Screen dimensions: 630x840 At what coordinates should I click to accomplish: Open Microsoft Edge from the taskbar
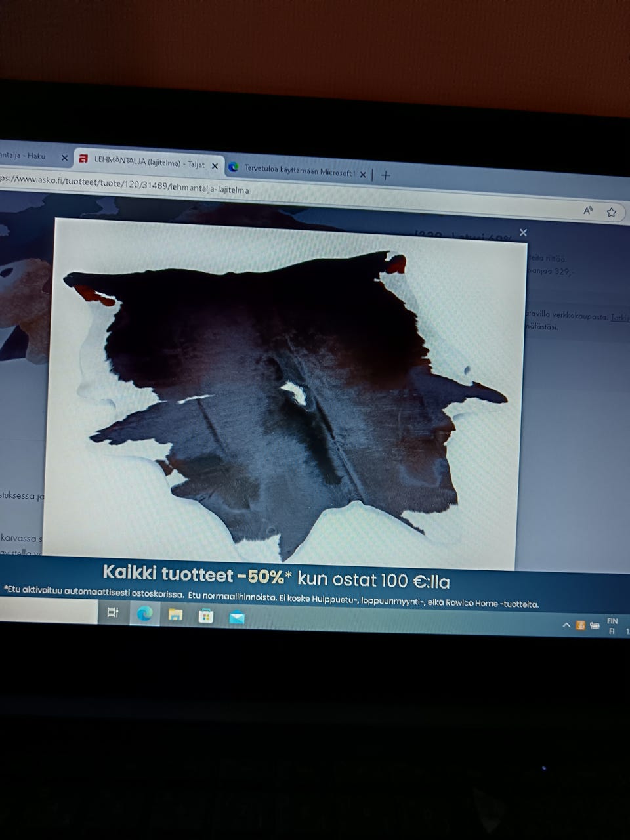[x=144, y=613]
